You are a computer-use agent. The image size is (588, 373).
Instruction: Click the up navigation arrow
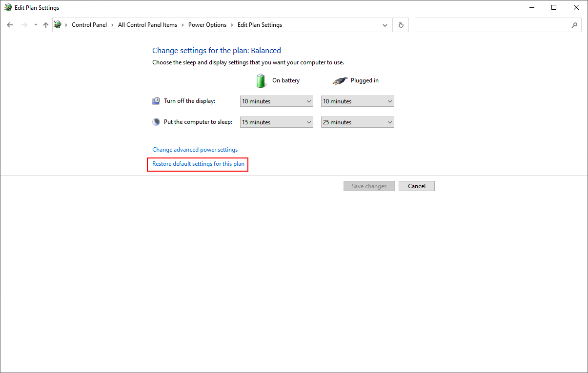(x=45, y=24)
